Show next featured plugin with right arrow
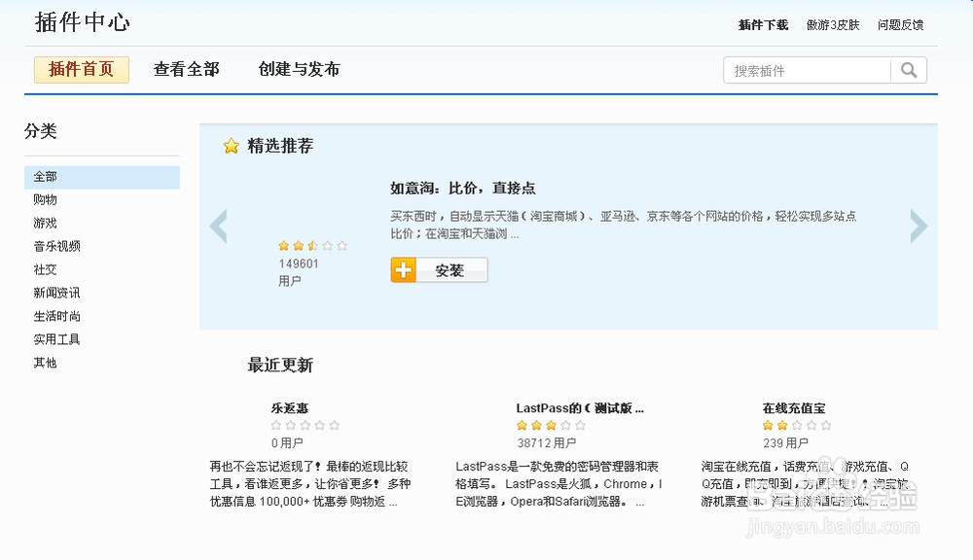 [919, 227]
